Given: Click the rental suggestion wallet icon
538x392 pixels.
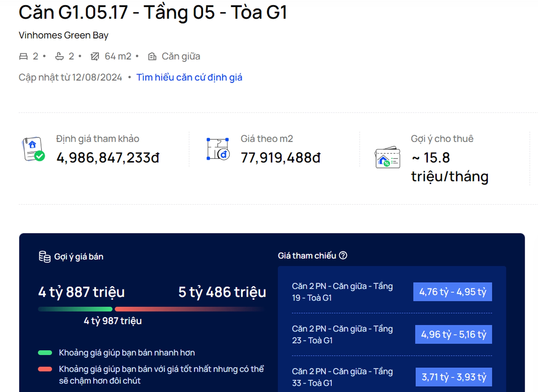Looking at the screenshot, I should pos(388,157).
